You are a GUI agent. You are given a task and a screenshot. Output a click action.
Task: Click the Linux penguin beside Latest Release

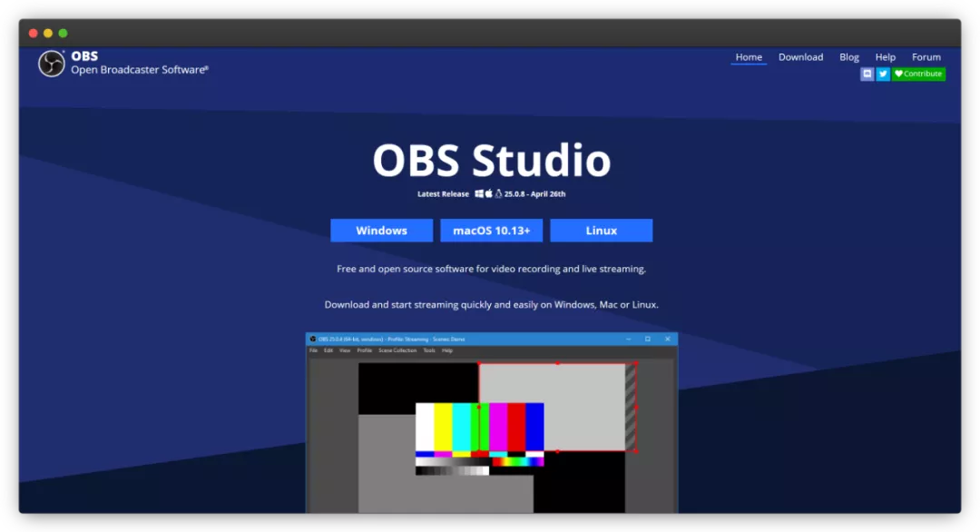(x=498, y=193)
